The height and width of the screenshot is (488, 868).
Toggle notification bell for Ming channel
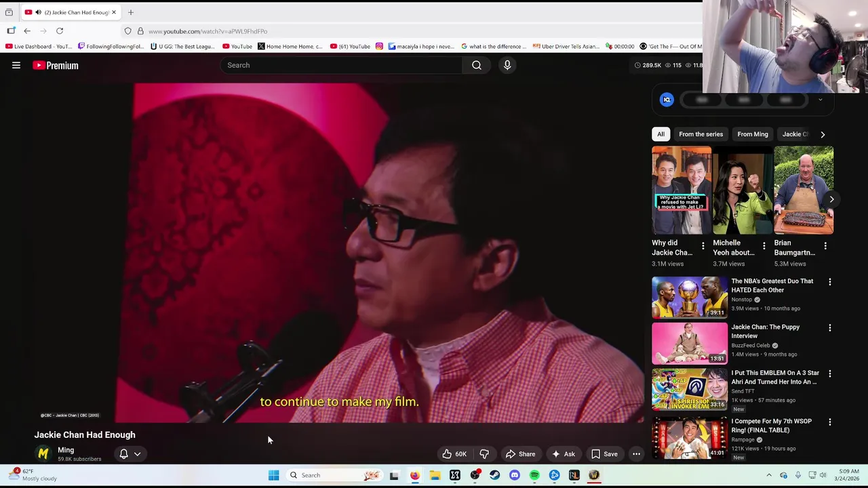(123, 454)
